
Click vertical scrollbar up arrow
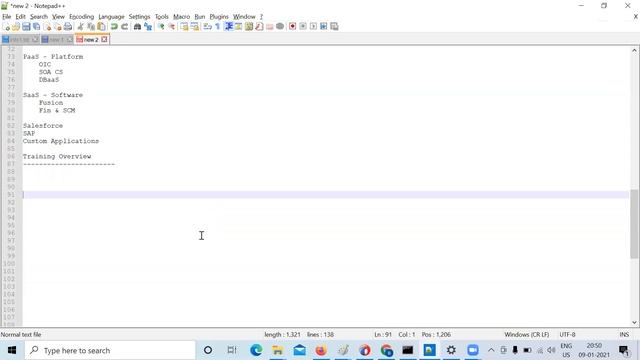pos(634,51)
